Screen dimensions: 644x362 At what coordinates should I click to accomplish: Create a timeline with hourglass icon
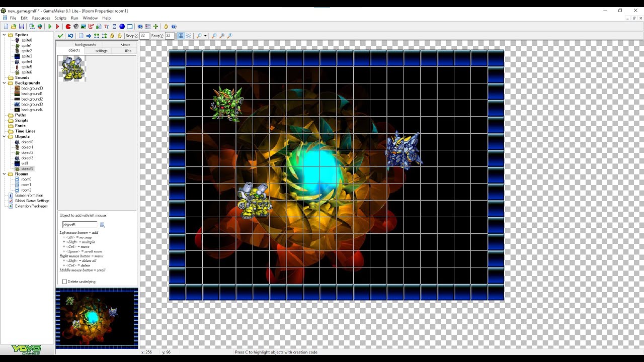click(114, 27)
